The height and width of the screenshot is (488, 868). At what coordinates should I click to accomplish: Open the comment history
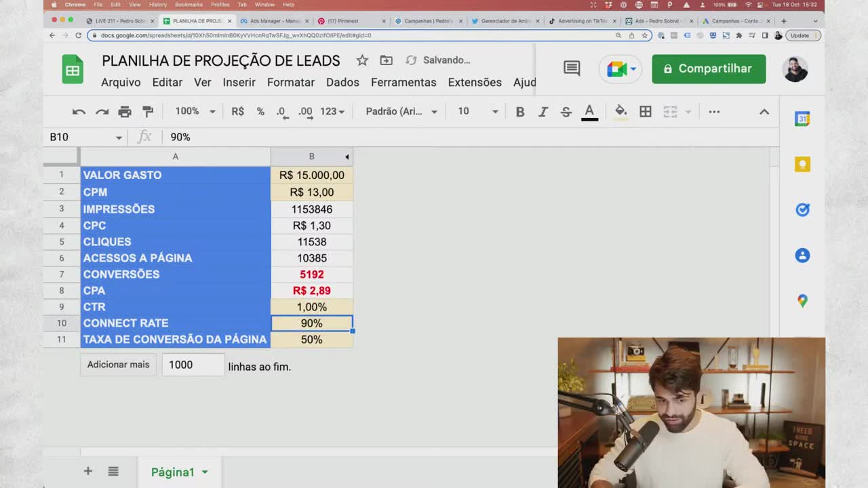[x=572, y=68]
